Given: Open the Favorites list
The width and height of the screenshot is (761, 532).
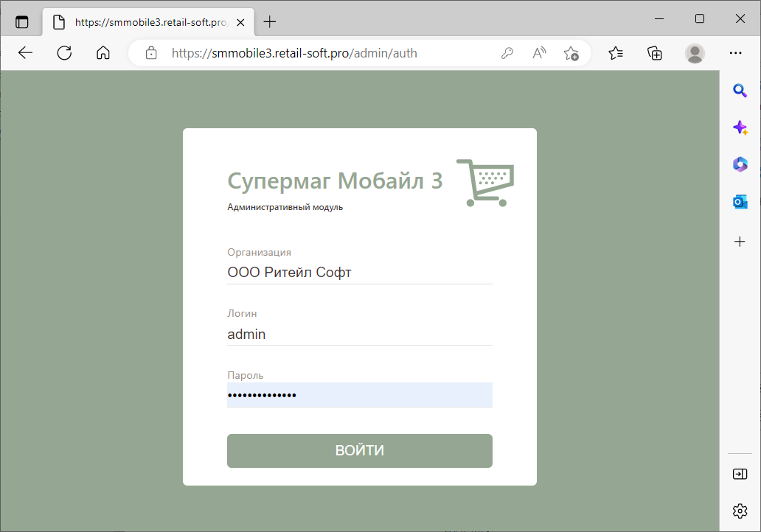Looking at the screenshot, I should click(616, 53).
